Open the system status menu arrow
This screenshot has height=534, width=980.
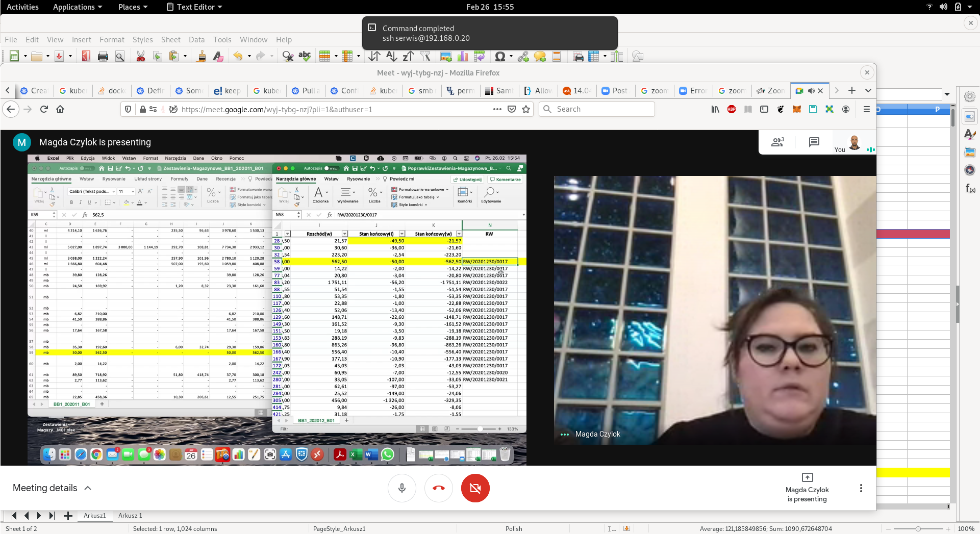(x=970, y=7)
